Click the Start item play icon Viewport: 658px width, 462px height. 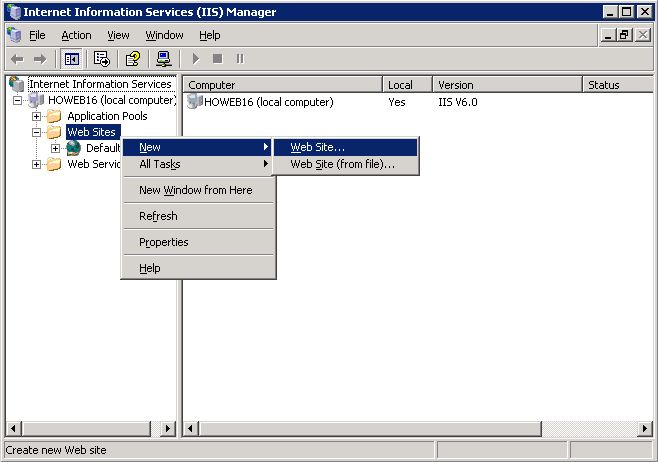[x=196, y=59]
